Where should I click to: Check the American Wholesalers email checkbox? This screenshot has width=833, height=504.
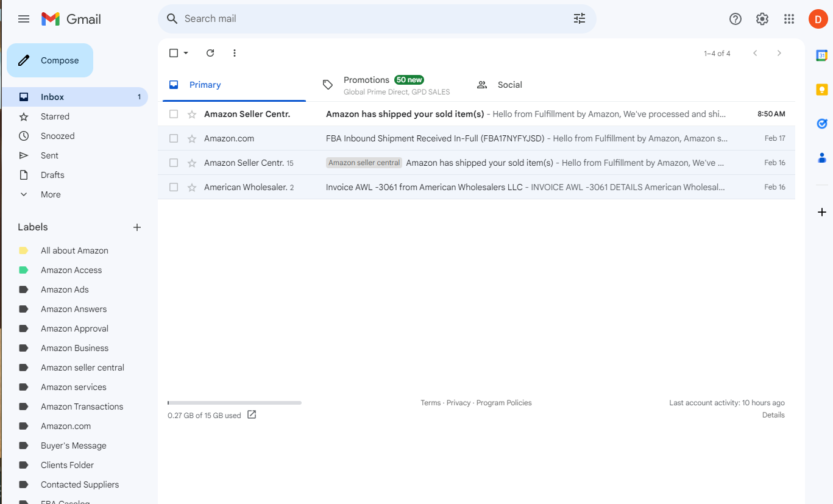174,187
